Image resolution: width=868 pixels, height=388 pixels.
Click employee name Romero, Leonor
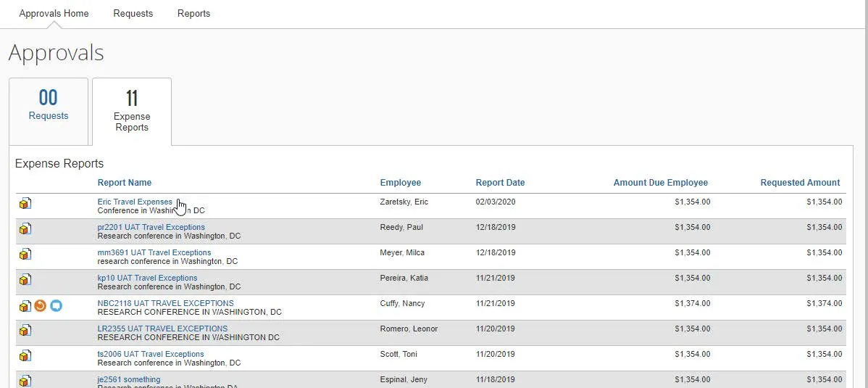(409, 329)
